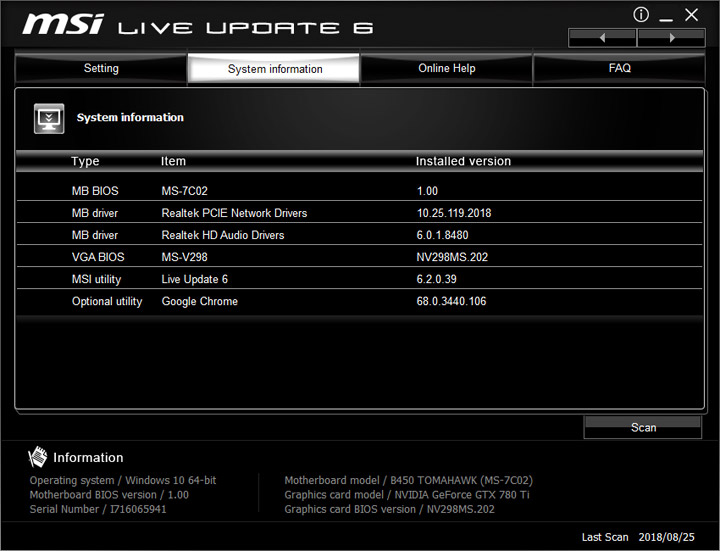Image resolution: width=720 pixels, height=551 pixels.
Task: Click the Graphics card model GTX 780 Ti
Action: pos(406,495)
